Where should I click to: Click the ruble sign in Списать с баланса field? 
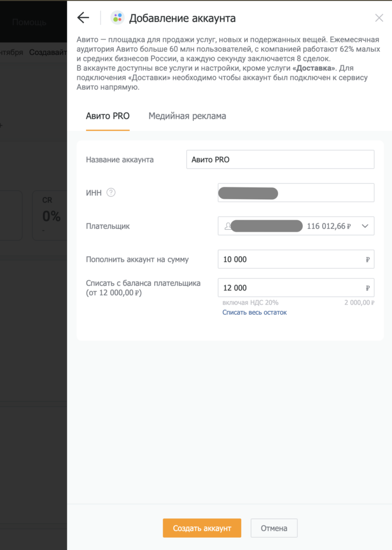[368, 288]
